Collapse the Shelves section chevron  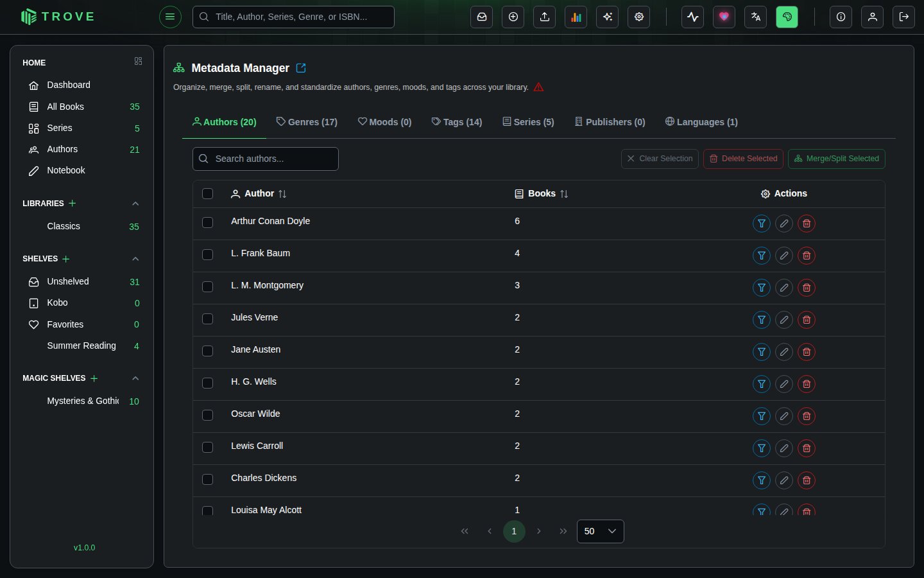pyautogui.click(x=135, y=259)
